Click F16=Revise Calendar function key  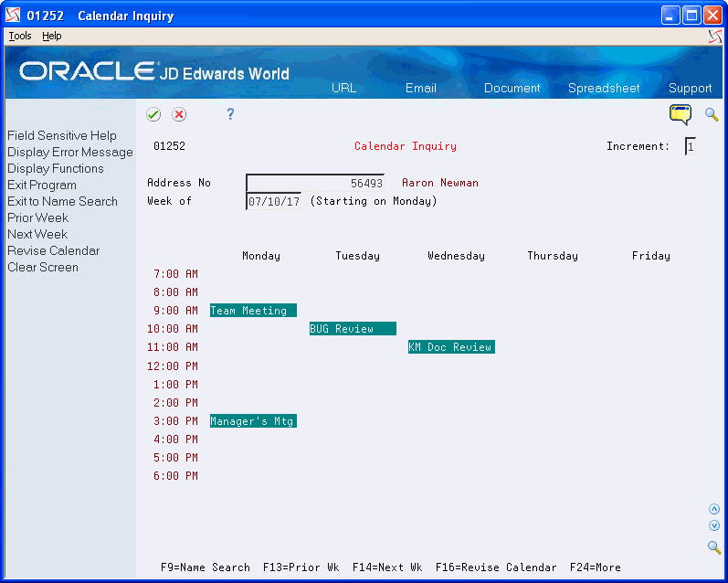click(496, 567)
